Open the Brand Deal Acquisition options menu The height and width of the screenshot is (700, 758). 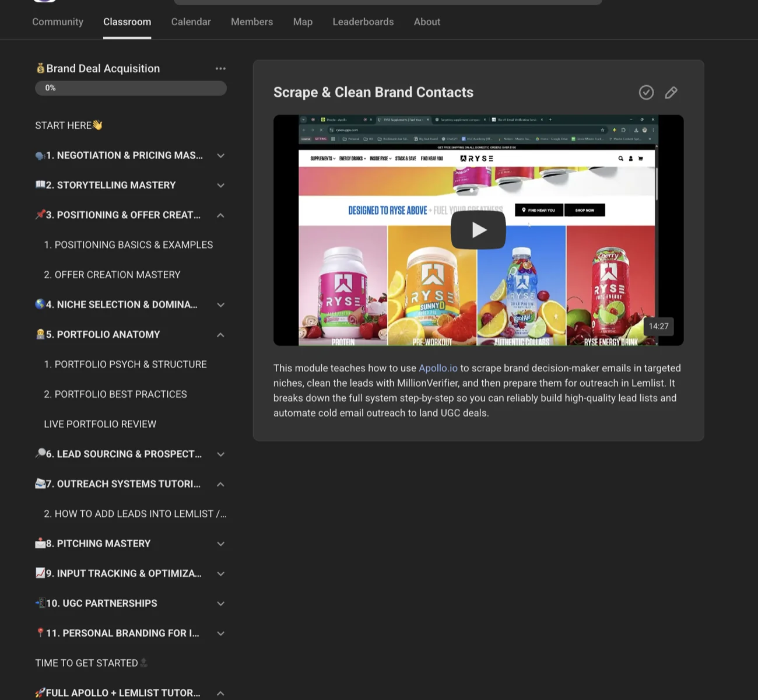coord(220,68)
